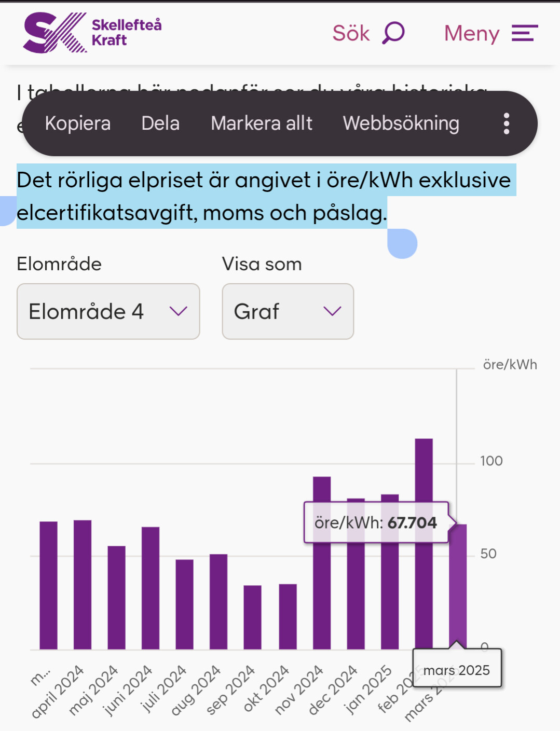Open the Graf view dropdown
The image size is (560, 731).
[x=288, y=311]
